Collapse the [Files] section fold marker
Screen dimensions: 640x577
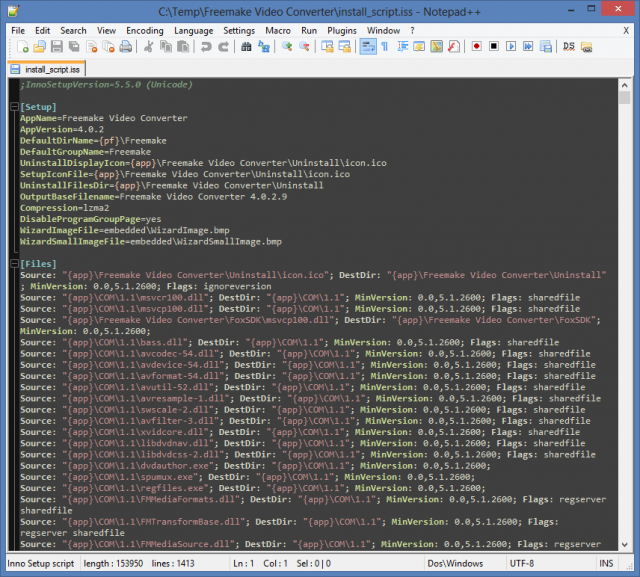tap(12, 263)
